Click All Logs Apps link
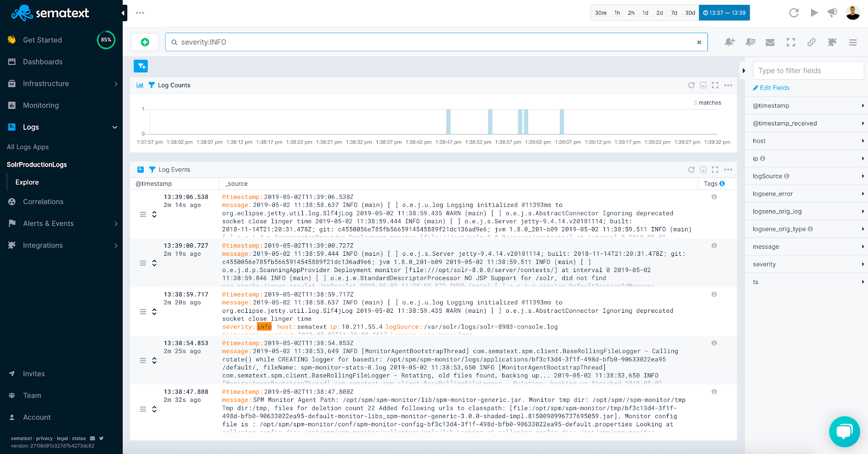This screenshot has height=454, width=868. (x=28, y=147)
